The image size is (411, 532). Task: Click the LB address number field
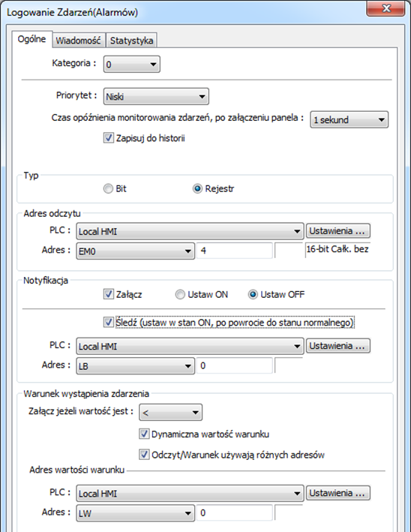click(234, 365)
